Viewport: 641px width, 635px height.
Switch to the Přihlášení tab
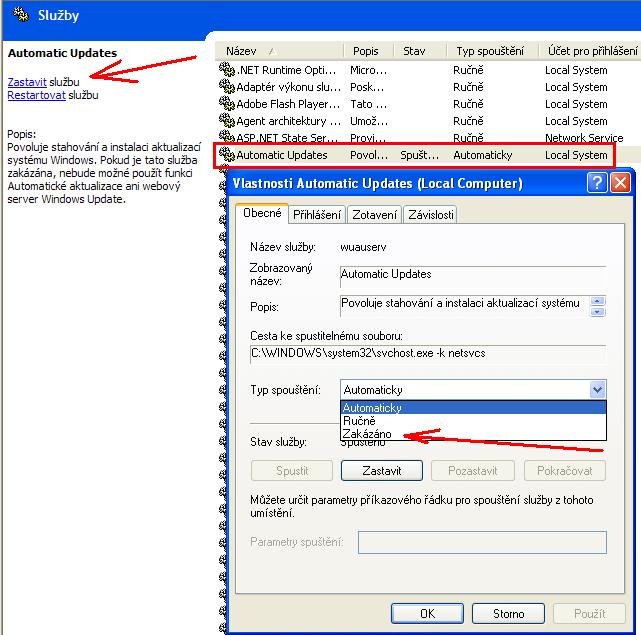click(317, 215)
